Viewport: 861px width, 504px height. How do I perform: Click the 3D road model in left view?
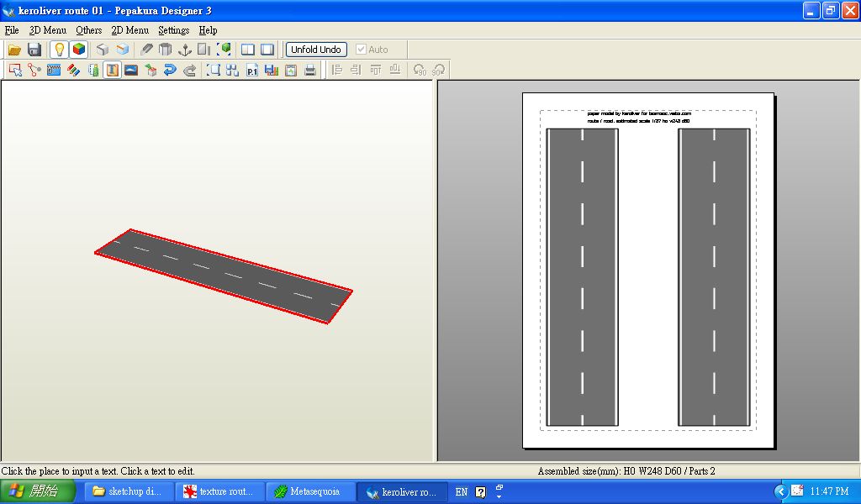(x=223, y=272)
